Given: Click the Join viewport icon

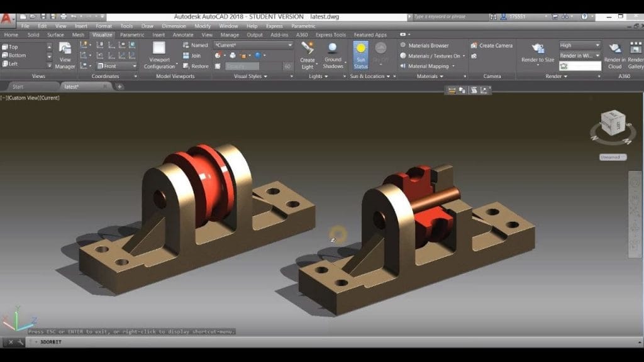Looking at the screenshot, I should click(x=196, y=55).
